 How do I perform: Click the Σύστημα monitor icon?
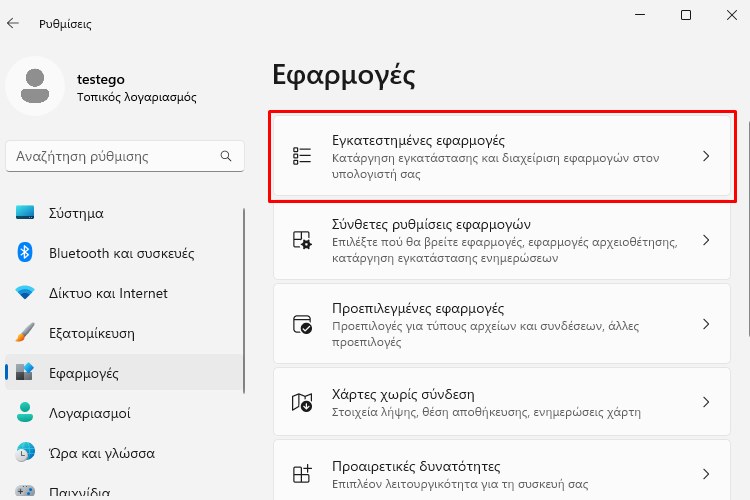25,212
